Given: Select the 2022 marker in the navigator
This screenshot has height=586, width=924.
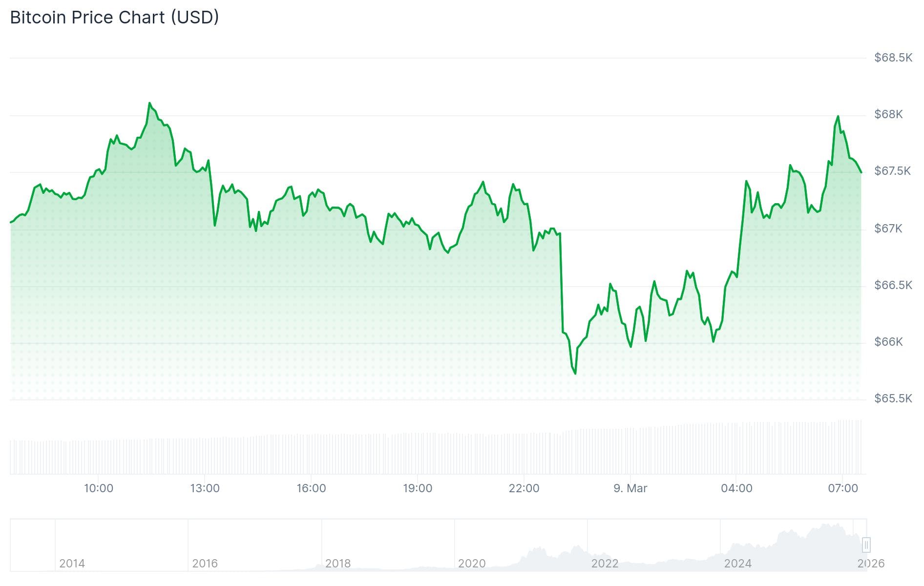Looking at the screenshot, I should (x=605, y=564).
